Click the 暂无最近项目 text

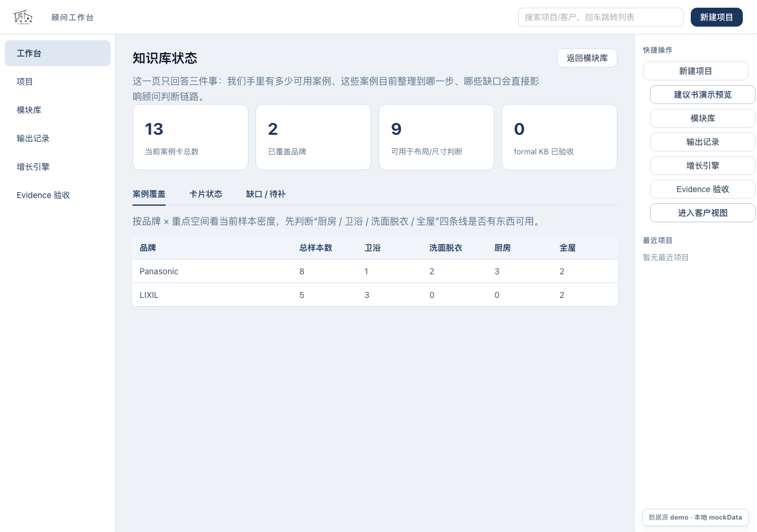pos(666,257)
